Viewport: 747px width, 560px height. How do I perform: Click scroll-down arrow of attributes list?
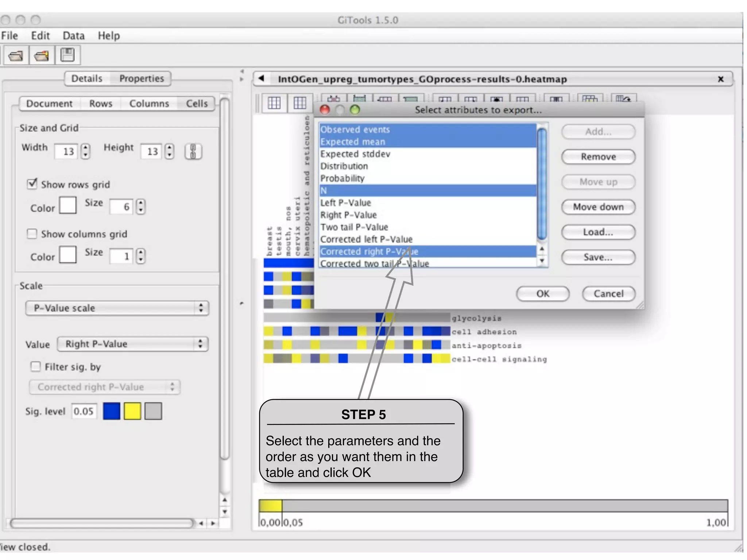point(542,260)
